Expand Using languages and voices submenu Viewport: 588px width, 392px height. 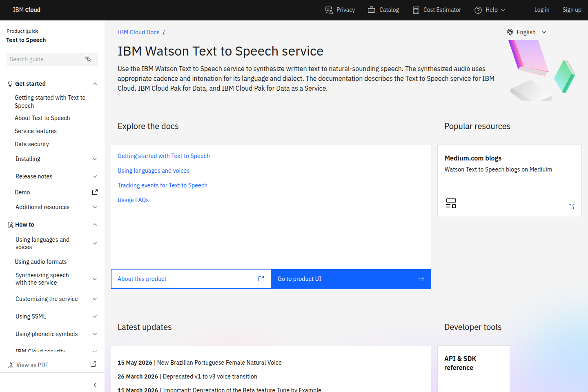tap(95, 243)
